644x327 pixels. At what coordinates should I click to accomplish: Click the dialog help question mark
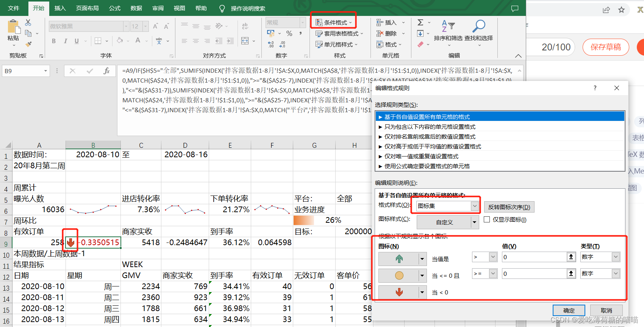[x=595, y=88]
